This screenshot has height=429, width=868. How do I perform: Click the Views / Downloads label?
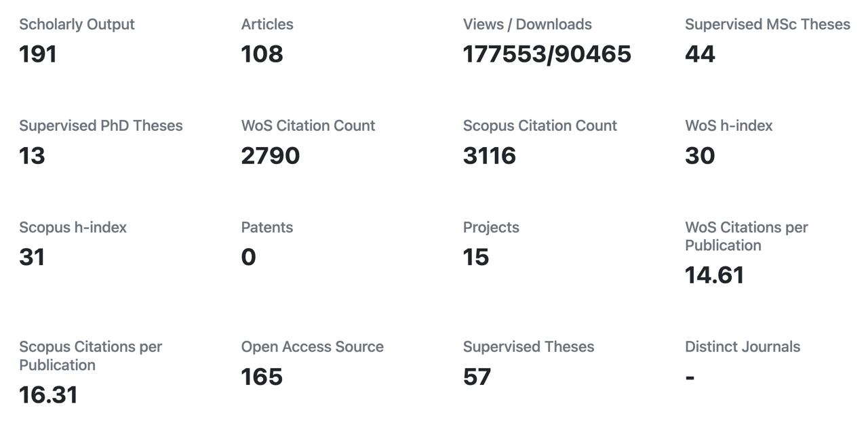(x=527, y=24)
